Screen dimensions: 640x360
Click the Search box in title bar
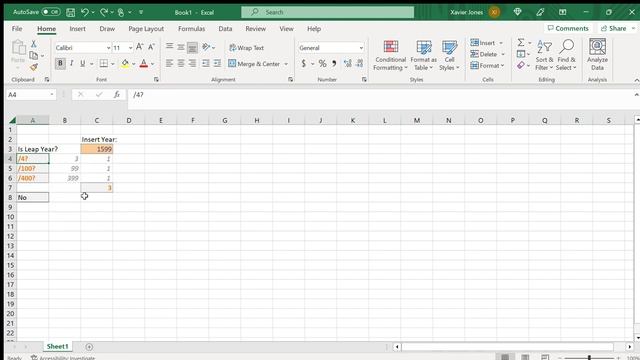327,12
